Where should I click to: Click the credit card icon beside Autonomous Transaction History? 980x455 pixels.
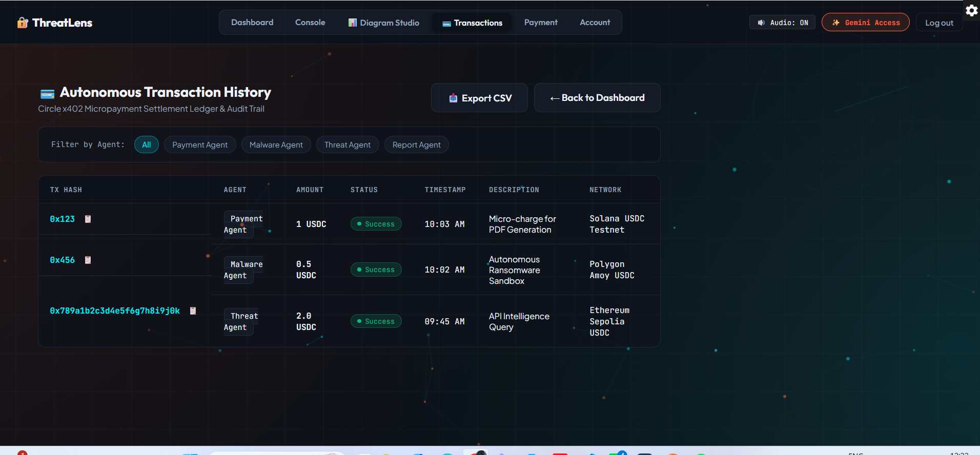[x=47, y=93]
